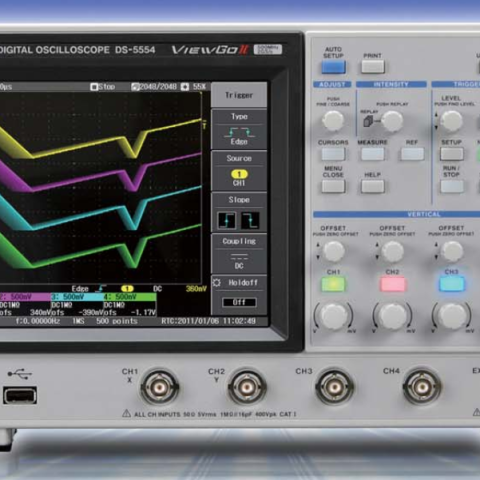Toggle the blue CH3 channel button
This screenshot has width=480, height=480.
coord(452,284)
